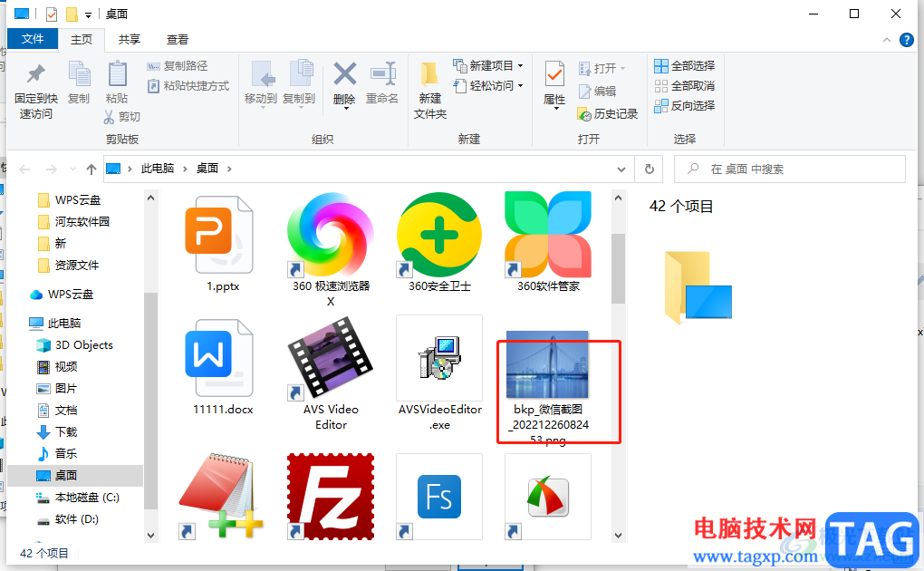
Task: Click Edit (编辑) in Open group
Action: 598,92
